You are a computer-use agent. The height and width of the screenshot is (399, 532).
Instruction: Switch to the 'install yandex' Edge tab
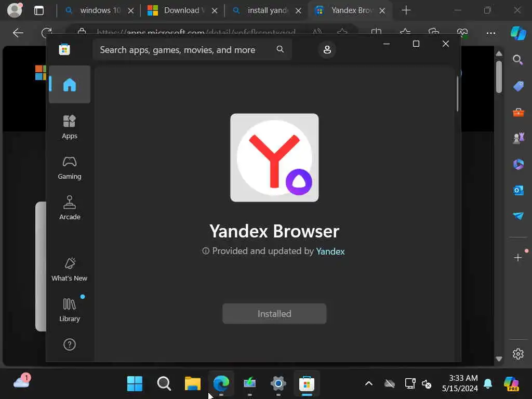point(267,10)
